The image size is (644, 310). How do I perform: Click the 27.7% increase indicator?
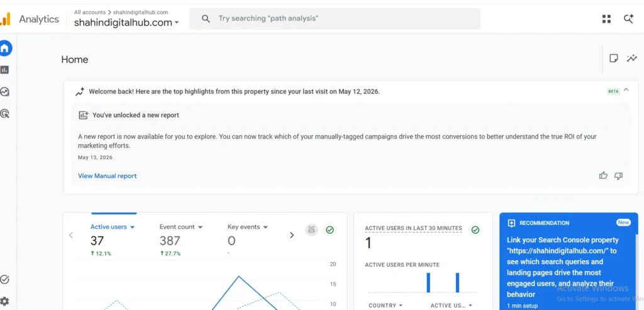point(170,253)
